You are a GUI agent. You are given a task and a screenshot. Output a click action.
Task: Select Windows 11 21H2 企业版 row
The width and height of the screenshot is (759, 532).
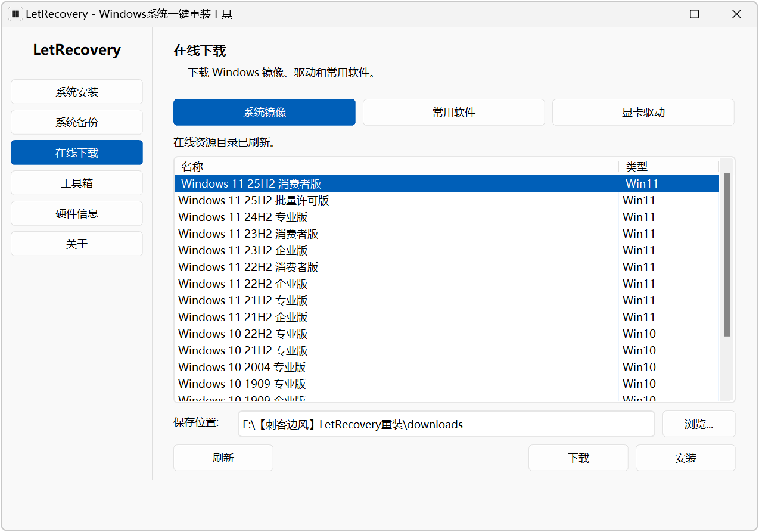point(447,317)
